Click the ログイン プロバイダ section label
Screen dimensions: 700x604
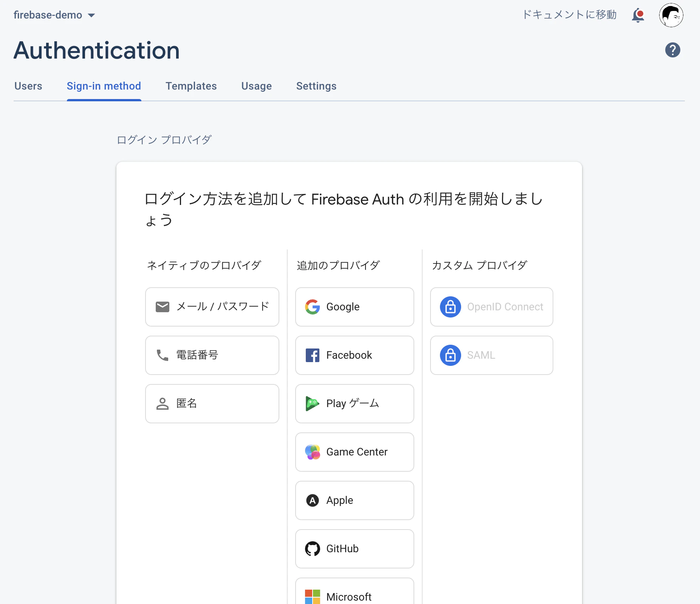click(x=164, y=140)
